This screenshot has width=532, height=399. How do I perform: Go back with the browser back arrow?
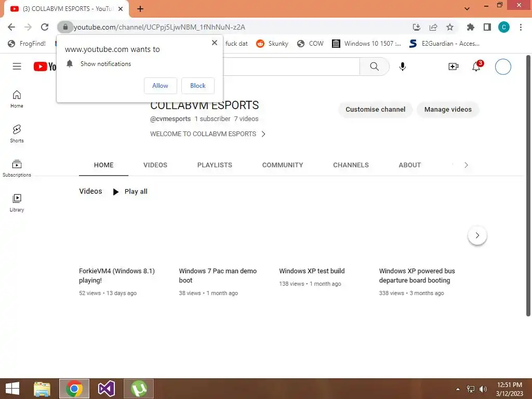11,27
